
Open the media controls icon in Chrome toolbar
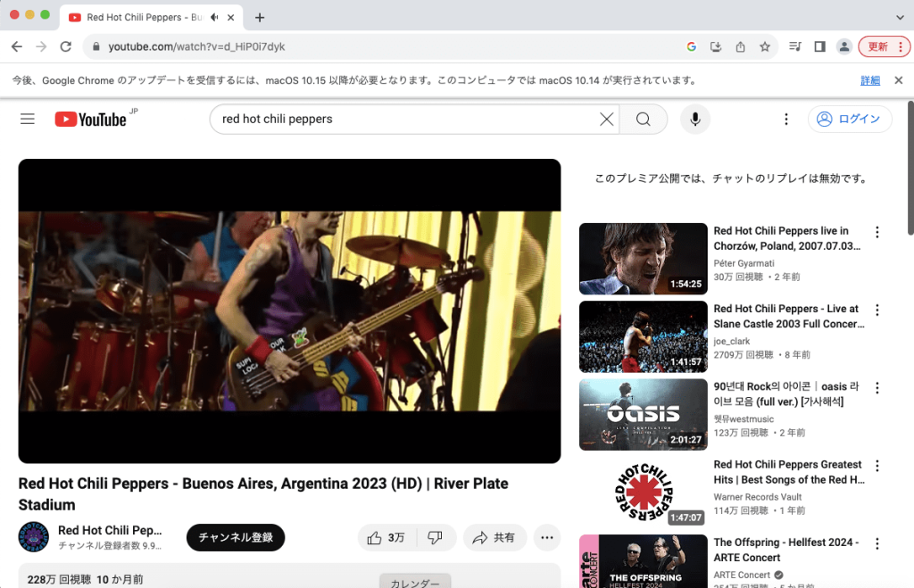[x=795, y=46]
